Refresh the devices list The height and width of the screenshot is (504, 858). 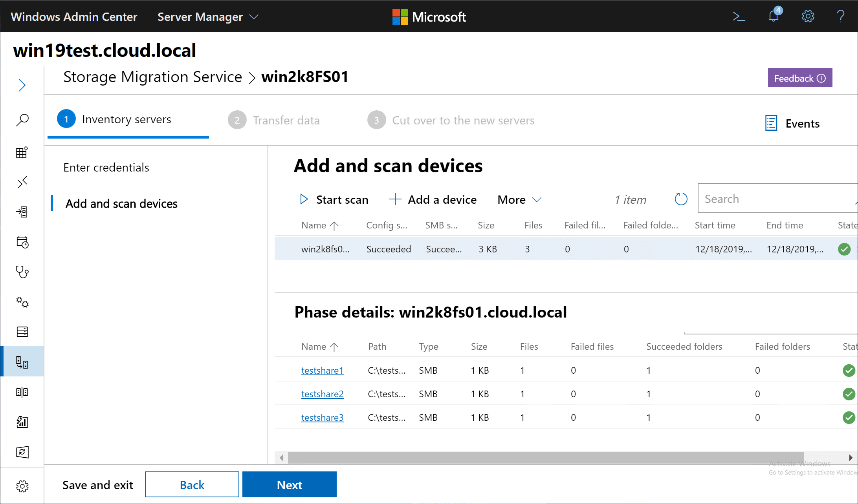(x=681, y=199)
